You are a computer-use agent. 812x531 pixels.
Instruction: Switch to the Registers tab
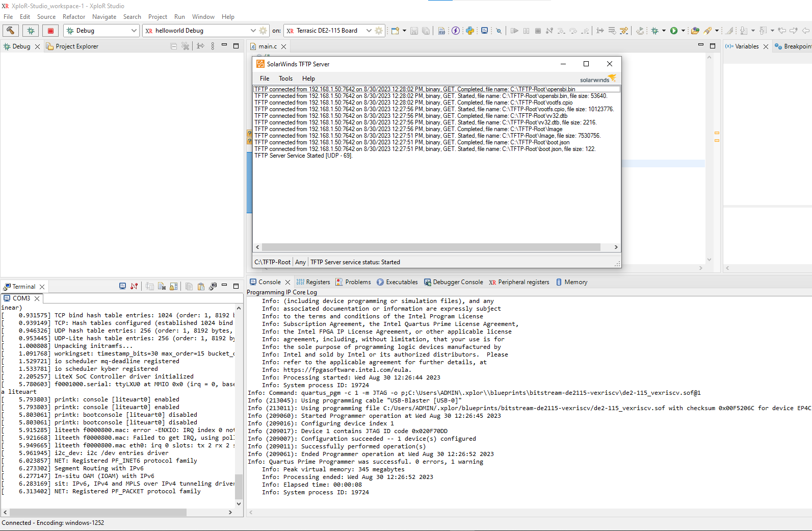(313, 282)
